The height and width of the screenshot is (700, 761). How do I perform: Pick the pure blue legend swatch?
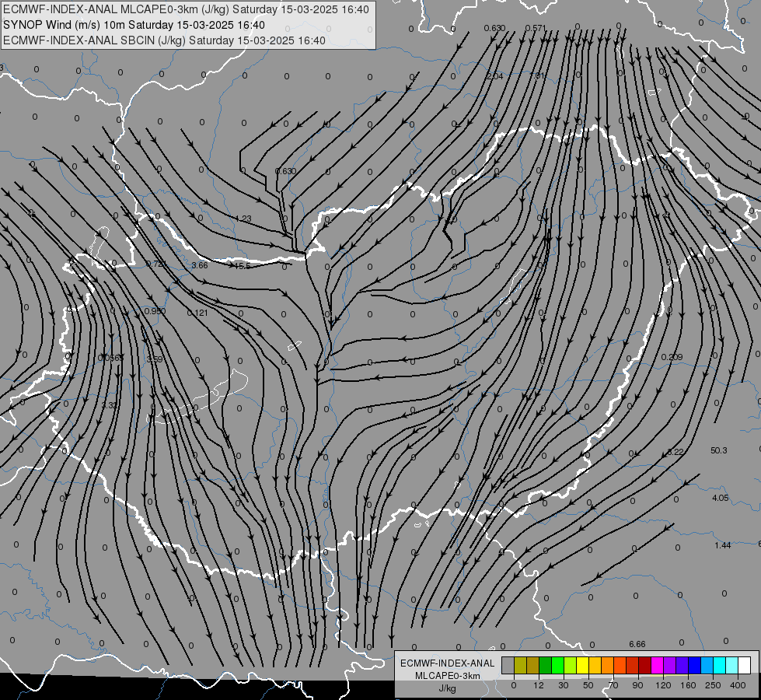[x=694, y=665]
